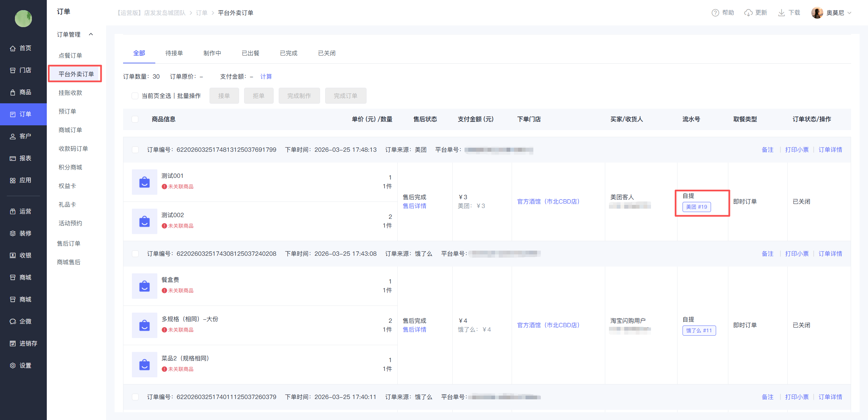Click the 计算 link beside 支付金额

pyautogui.click(x=266, y=77)
